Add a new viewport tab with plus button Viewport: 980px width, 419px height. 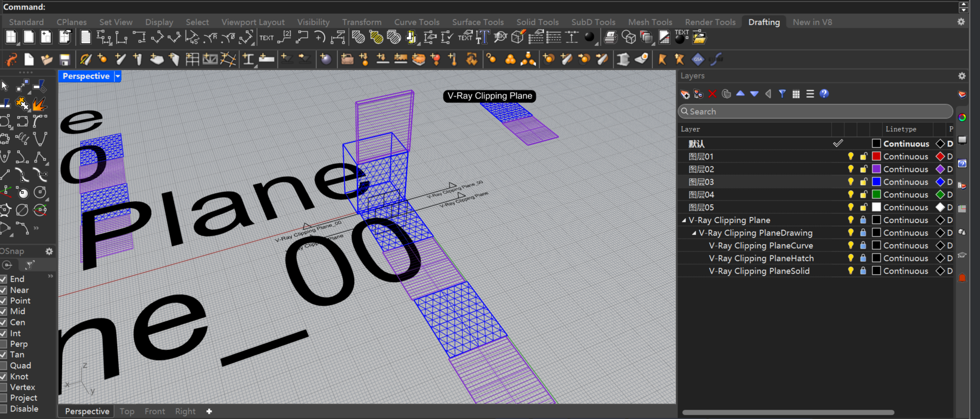point(209,411)
